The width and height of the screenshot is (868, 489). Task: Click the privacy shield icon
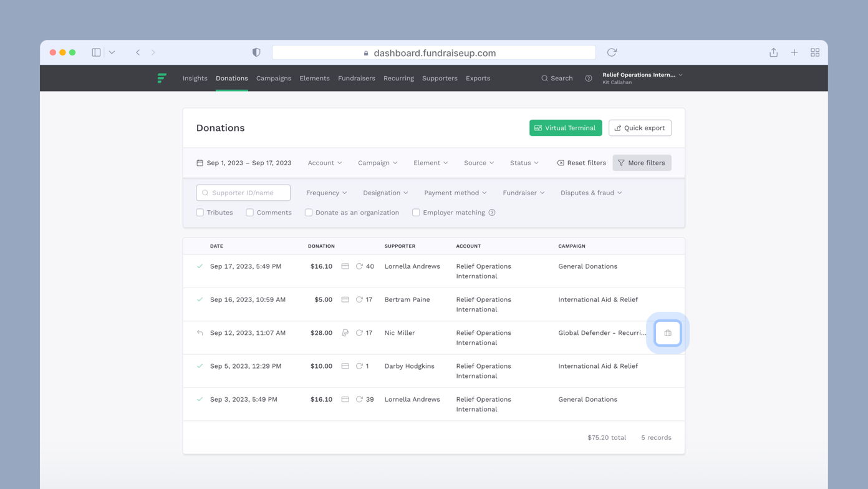pos(256,52)
